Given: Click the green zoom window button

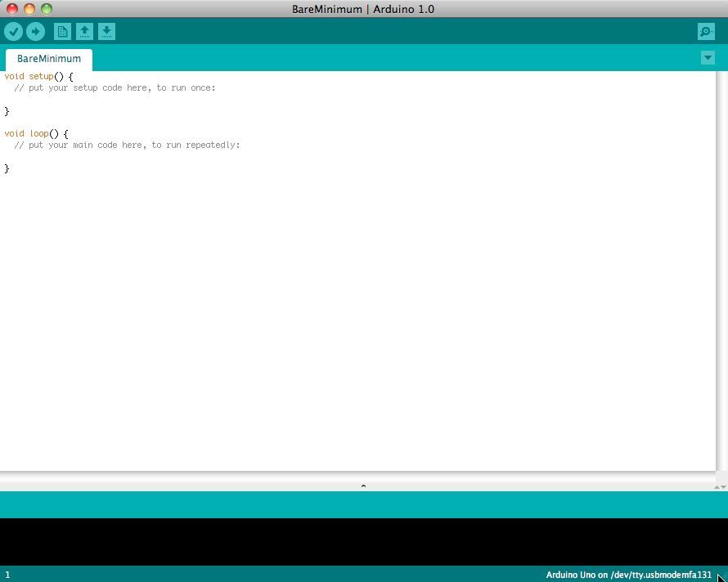Looking at the screenshot, I should (x=47, y=9).
